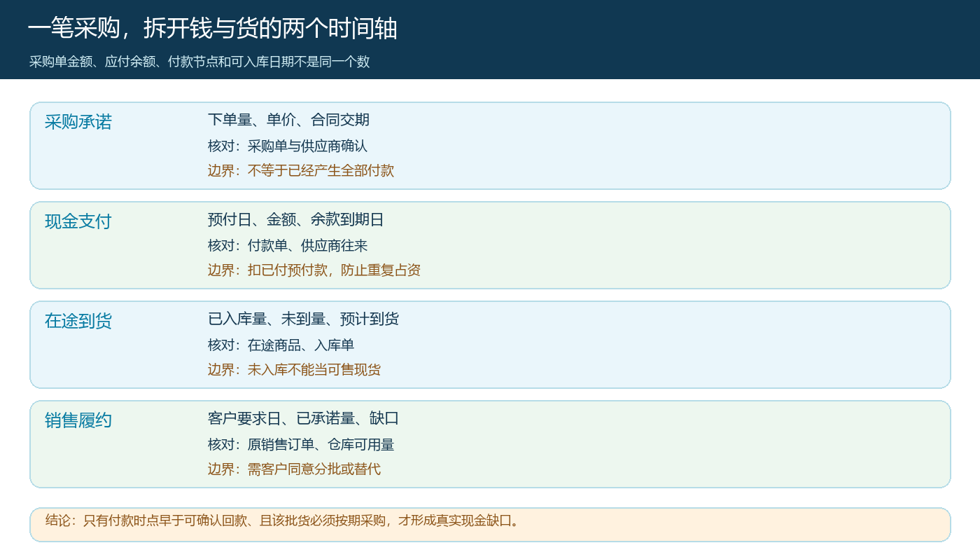Click the text 核对：原销售订单、仓库可用量
Viewport: 980px width, 550px height.
coord(301,444)
